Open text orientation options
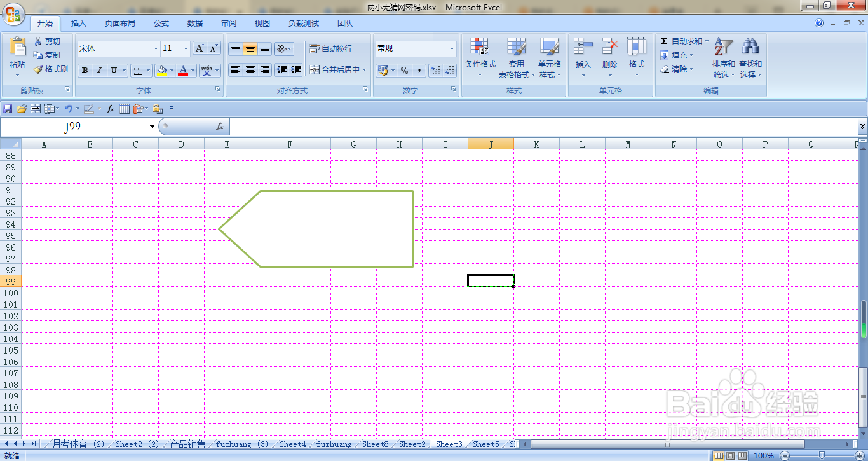Viewport: 868px width, 461px height. point(283,49)
